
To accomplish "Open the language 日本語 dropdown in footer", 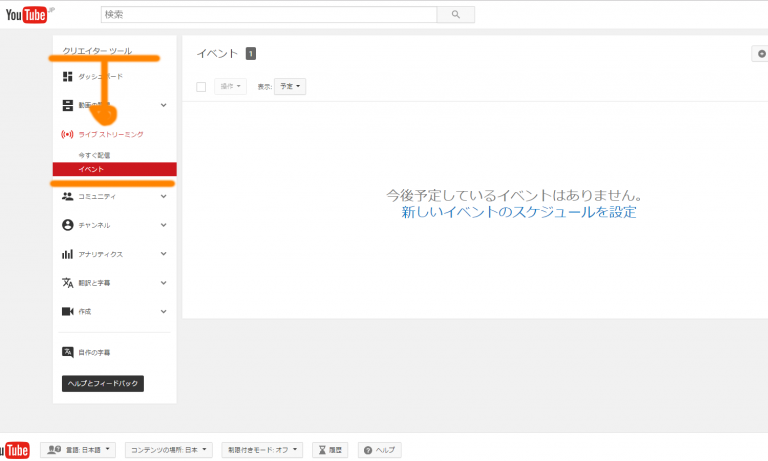I will coord(79,450).
